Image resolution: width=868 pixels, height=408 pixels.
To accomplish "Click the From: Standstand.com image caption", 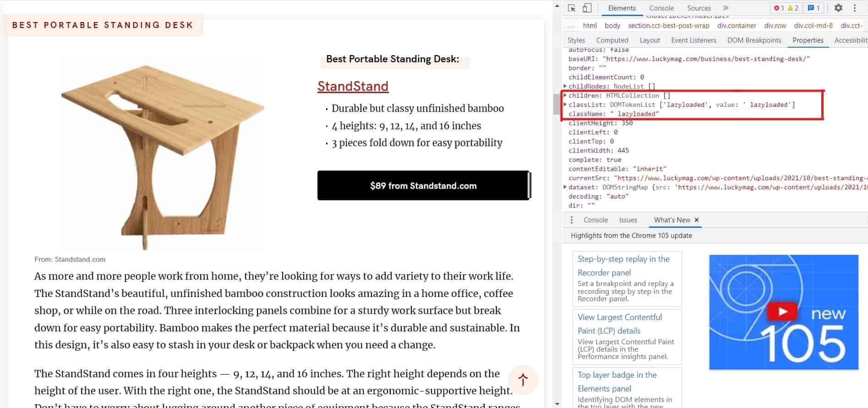I will tap(70, 259).
